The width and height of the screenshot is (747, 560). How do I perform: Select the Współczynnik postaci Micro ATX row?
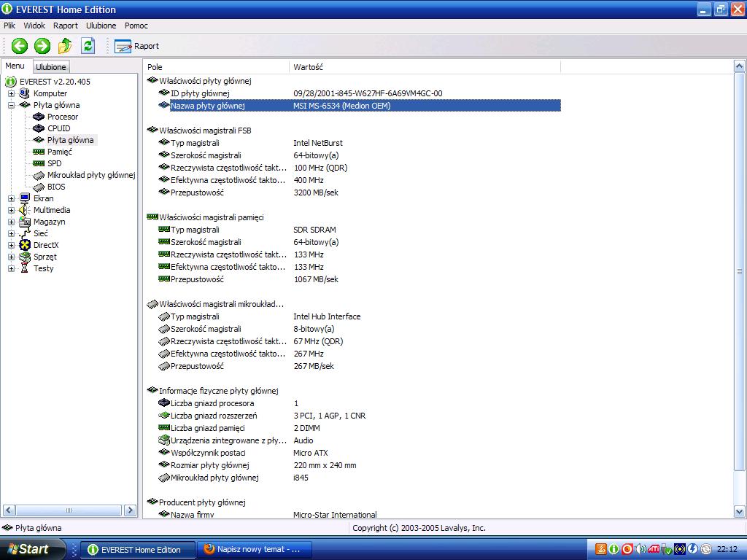point(354,453)
